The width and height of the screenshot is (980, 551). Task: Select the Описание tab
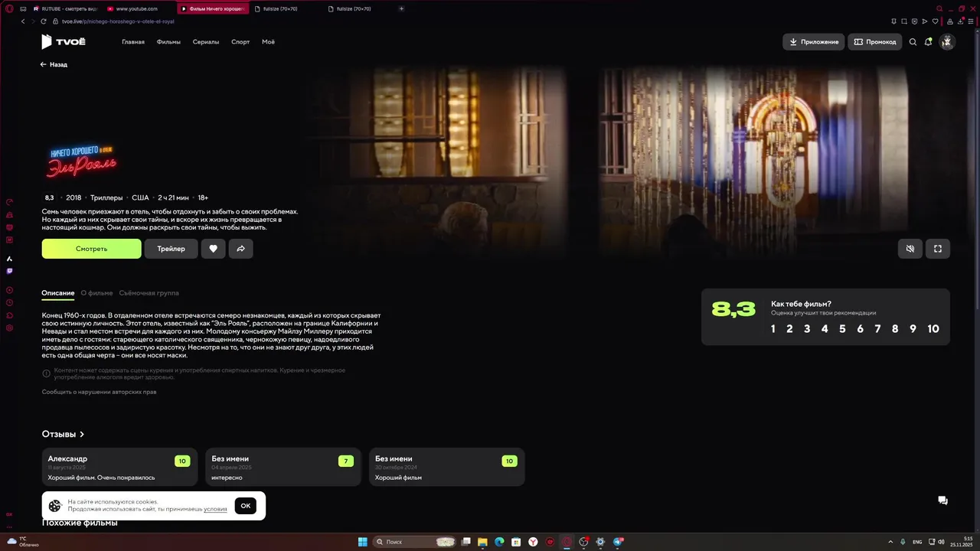58,293
